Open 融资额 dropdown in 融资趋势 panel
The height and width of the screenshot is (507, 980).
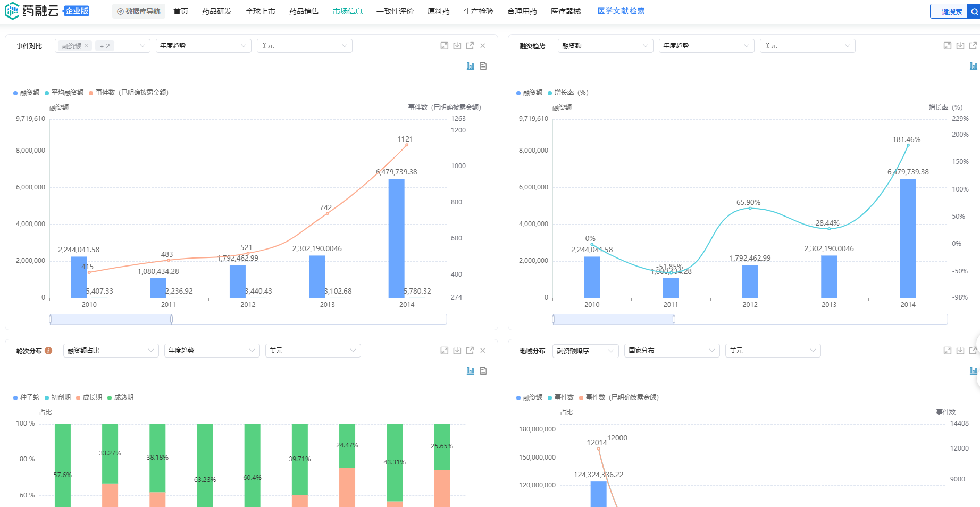606,46
